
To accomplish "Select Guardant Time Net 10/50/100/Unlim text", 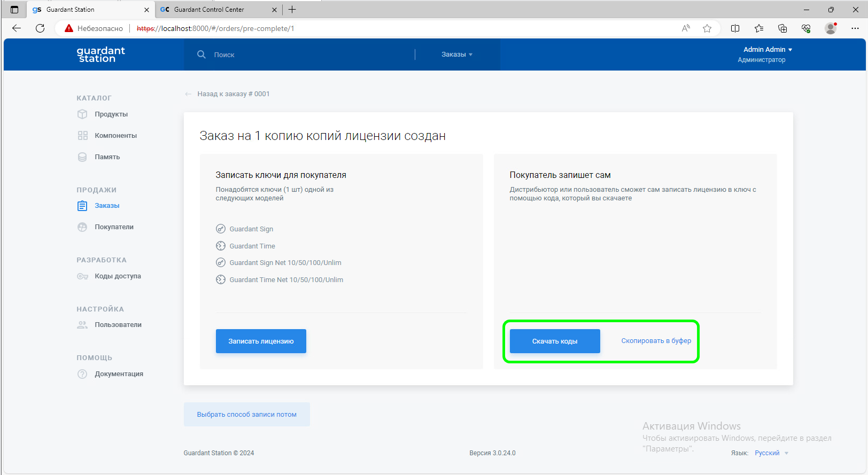I will click(x=286, y=280).
